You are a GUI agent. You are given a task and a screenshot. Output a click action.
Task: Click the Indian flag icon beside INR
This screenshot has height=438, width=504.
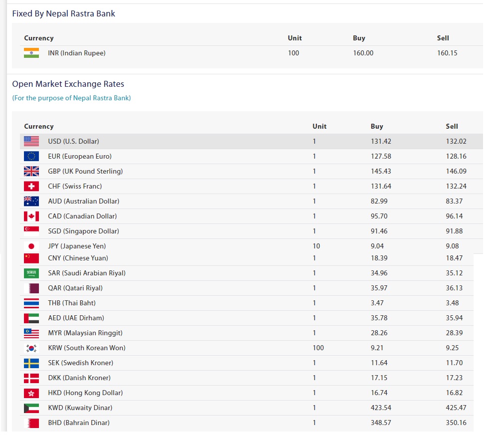31,53
